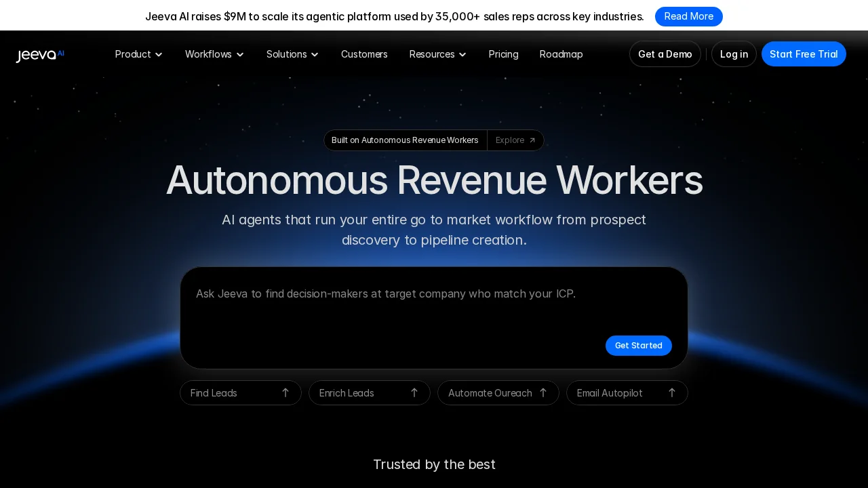Screen dimensions: 868x488
Task: Open the Pricing page
Action: (503, 54)
